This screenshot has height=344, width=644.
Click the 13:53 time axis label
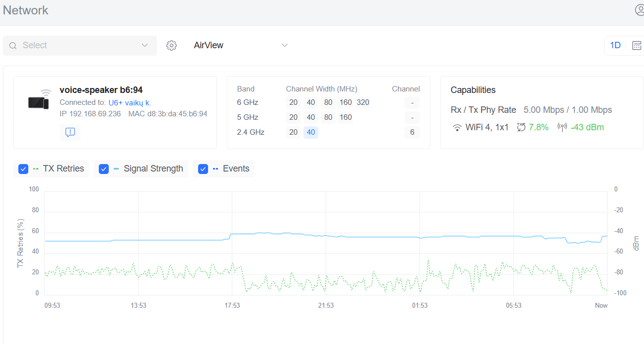[138, 305]
